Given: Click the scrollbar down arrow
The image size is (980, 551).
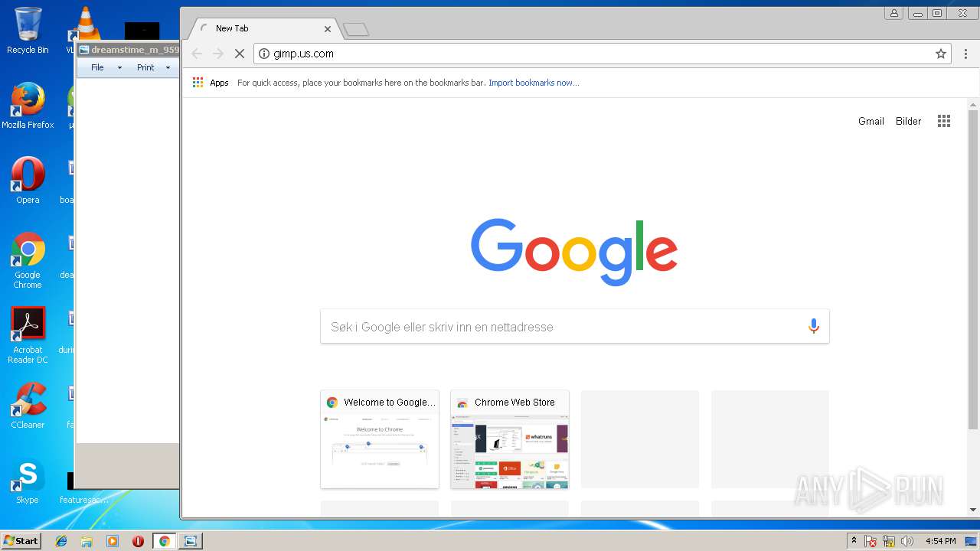Looking at the screenshot, I should point(973,510).
